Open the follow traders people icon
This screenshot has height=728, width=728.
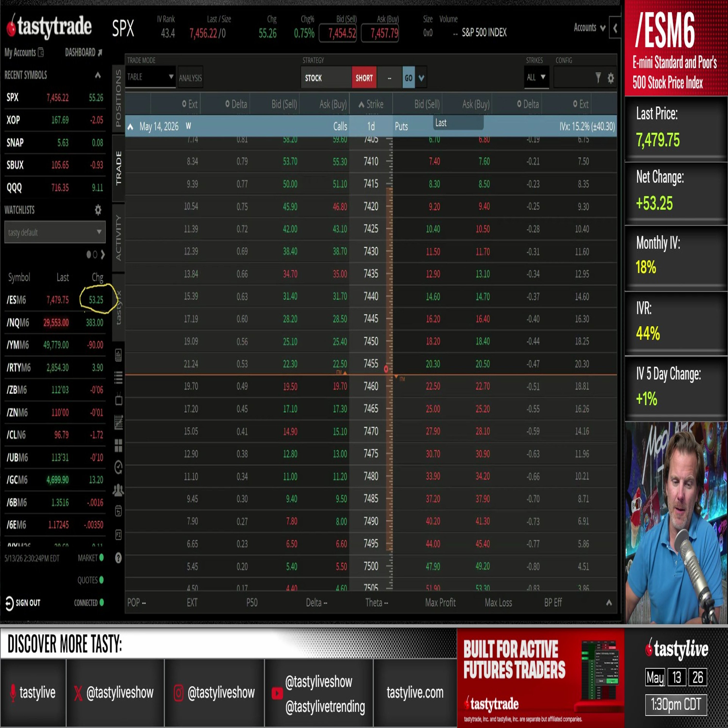(x=118, y=490)
